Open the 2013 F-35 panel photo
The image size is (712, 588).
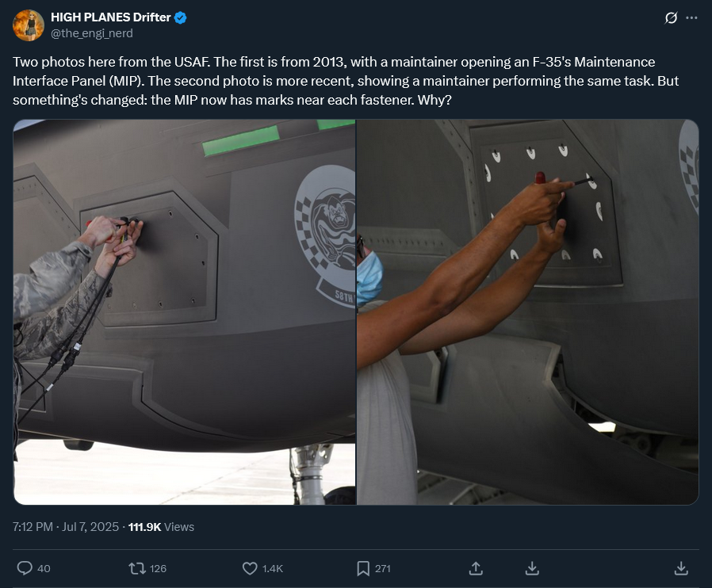(x=185, y=312)
